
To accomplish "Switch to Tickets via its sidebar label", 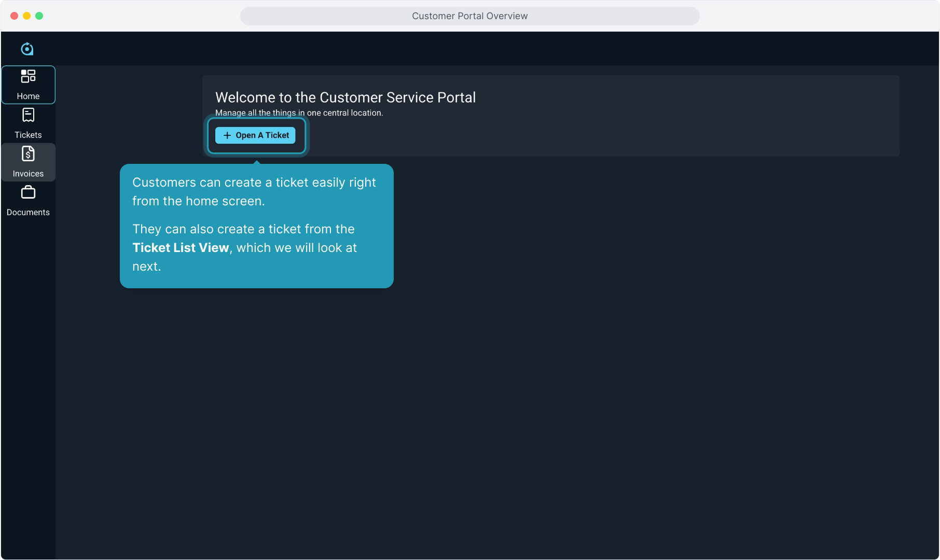I will click(x=28, y=135).
